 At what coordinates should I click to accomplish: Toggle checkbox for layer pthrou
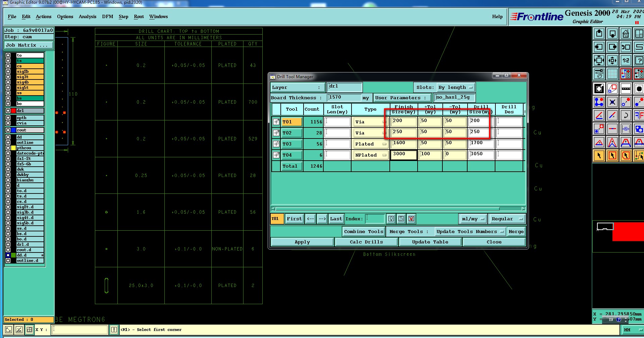(x=8, y=148)
